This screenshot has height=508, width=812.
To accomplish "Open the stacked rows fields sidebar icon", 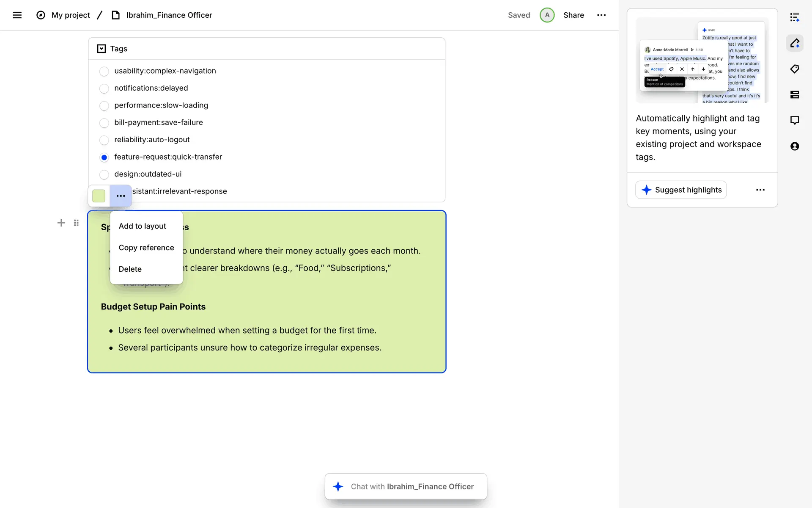I will (795, 94).
